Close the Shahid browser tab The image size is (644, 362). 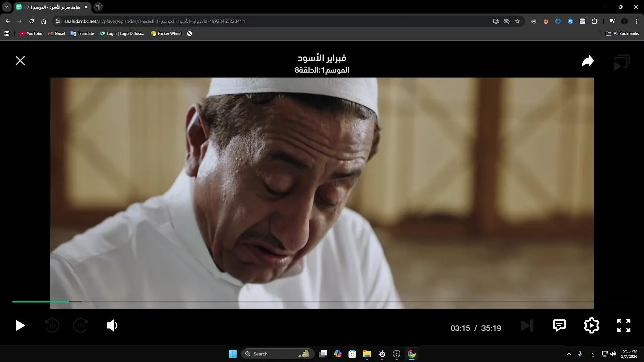[x=86, y=7]
